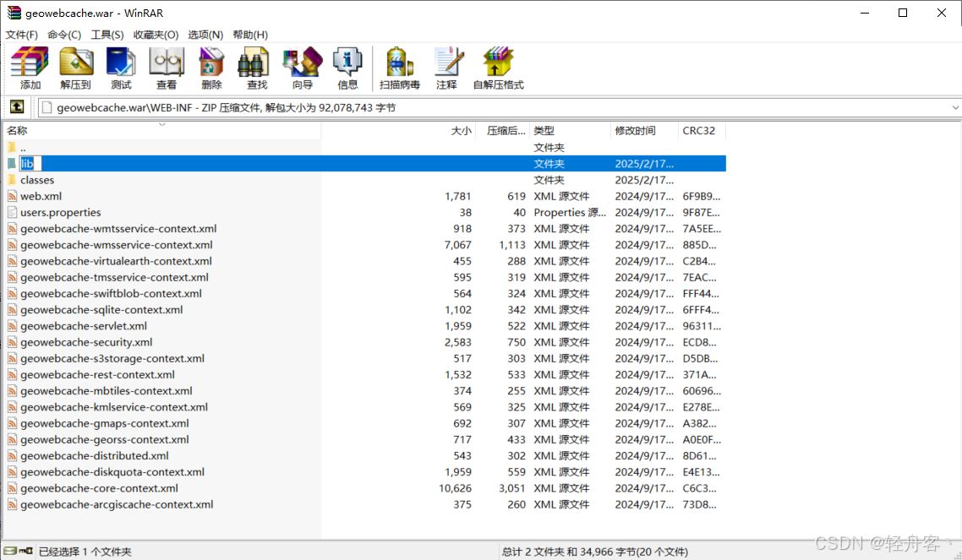Open the 选项(N) menu

205,35
